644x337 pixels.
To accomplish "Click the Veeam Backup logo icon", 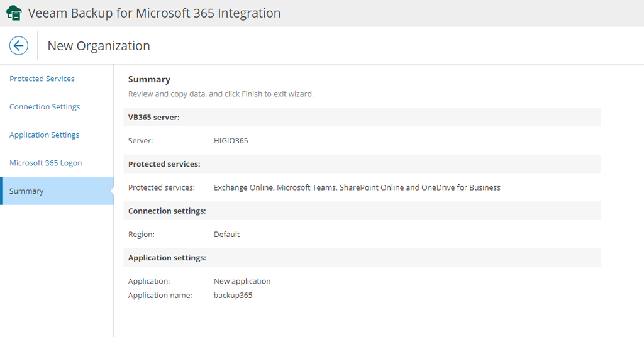I will click(x=14, y=13).
